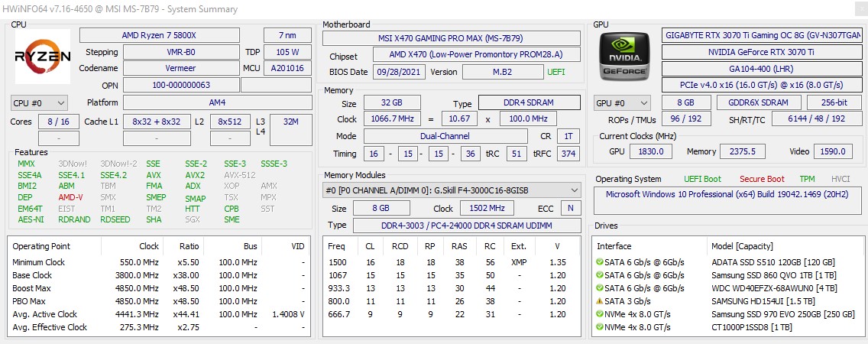Screen dimensions: 868x344
Task: Click the AMD Ryzen 7 5800X name field
Action: pos(160,35)
